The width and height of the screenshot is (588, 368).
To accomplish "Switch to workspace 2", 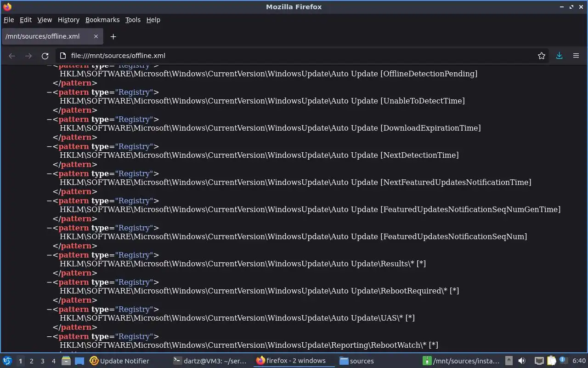I will (x=31, y=361).
